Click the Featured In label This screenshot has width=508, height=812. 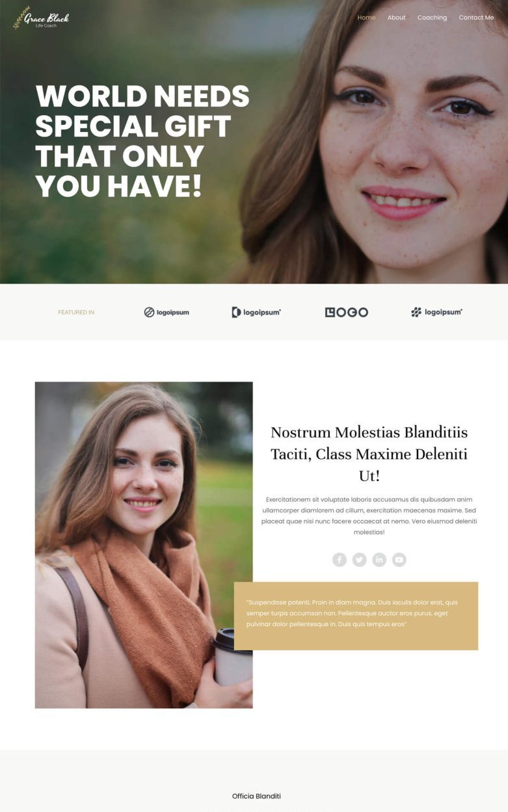click(x=76, y=312)
